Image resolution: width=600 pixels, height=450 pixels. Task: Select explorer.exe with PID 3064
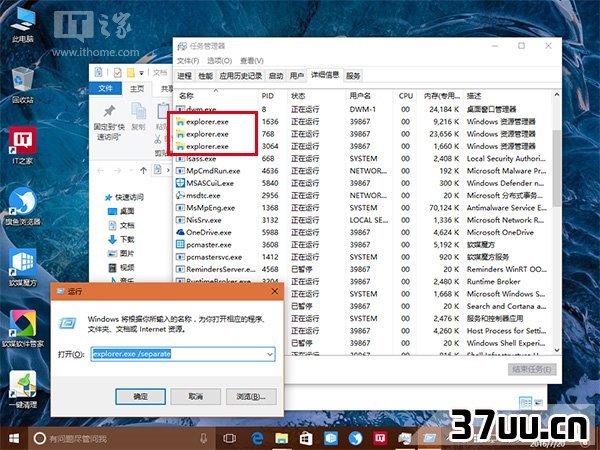click(x=363, y=146)
